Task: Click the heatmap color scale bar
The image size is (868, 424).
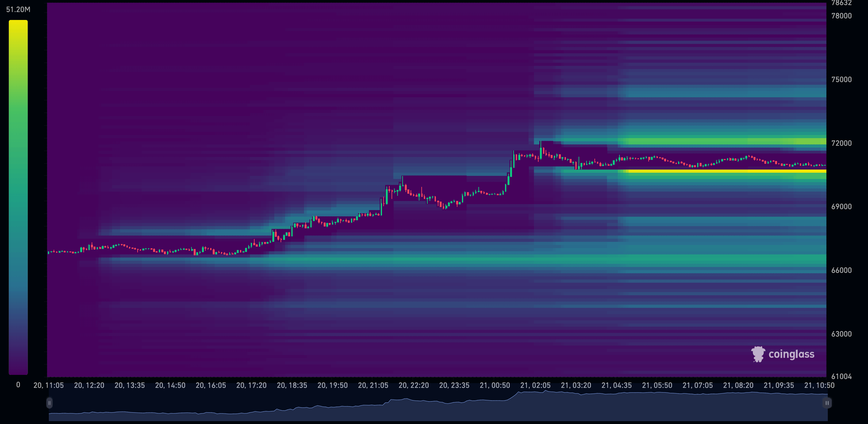Action: (18, 197)
